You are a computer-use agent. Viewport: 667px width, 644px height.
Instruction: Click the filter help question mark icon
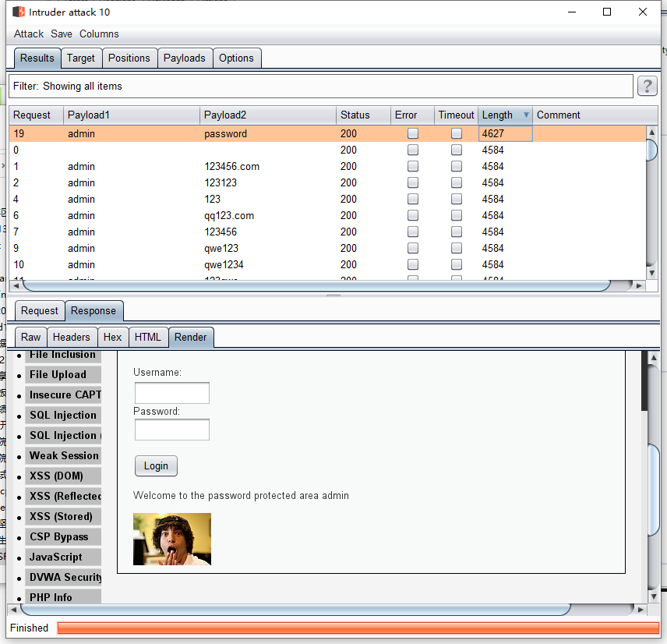pyautogui.click(x=647, y=86)
